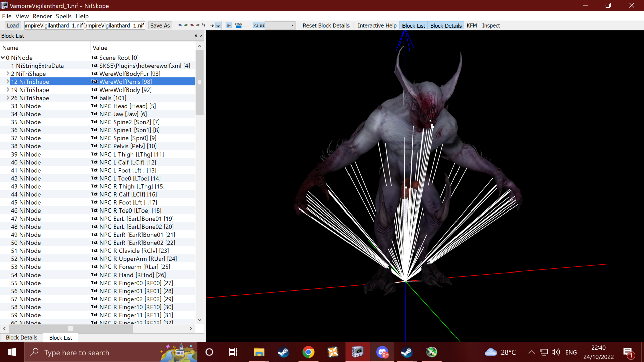Open Task View
The width and height of the screenshot is (644, 362).
(x=233, y=352)
